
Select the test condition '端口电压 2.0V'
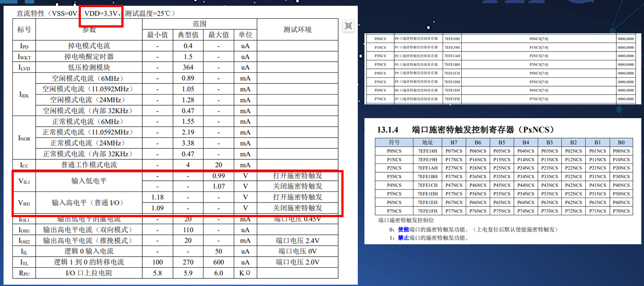tap(297, 262)
